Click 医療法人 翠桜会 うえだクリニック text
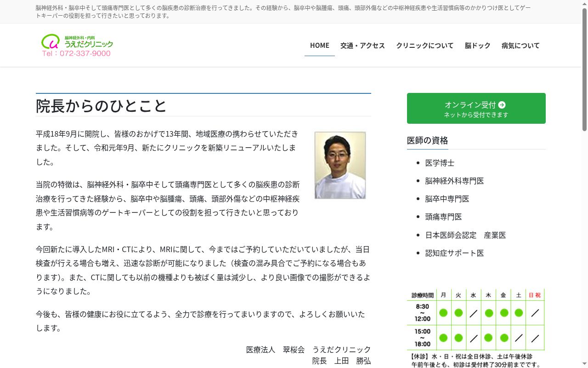Image resolution: width=588 pixels, height=368 pixels. (308, 350)
